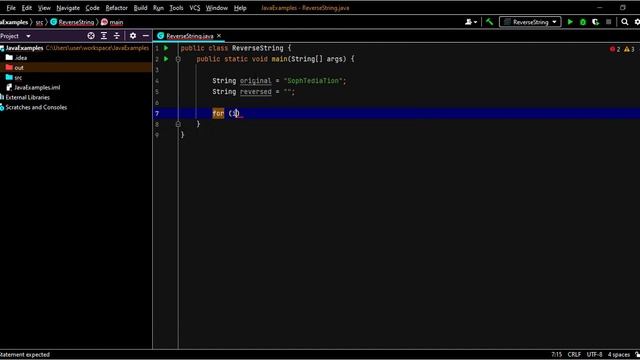Screen dimensions: 640x360
Task: Open the VCS menu
Action: point(195,8)
